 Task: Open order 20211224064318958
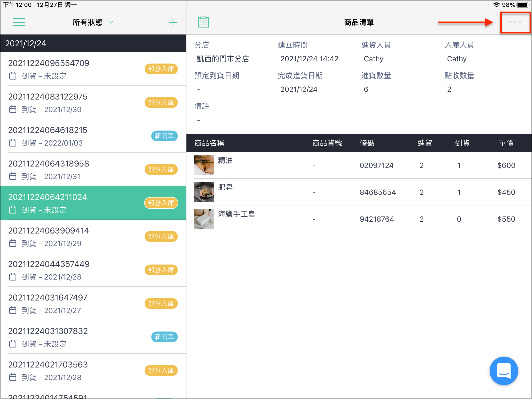tap(93, 169)
